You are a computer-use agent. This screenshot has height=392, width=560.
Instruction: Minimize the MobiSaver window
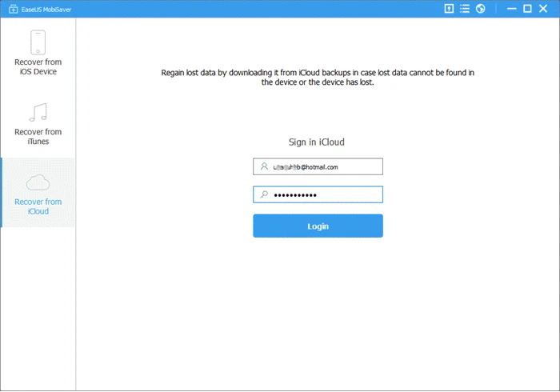click(x=512, y=9)
